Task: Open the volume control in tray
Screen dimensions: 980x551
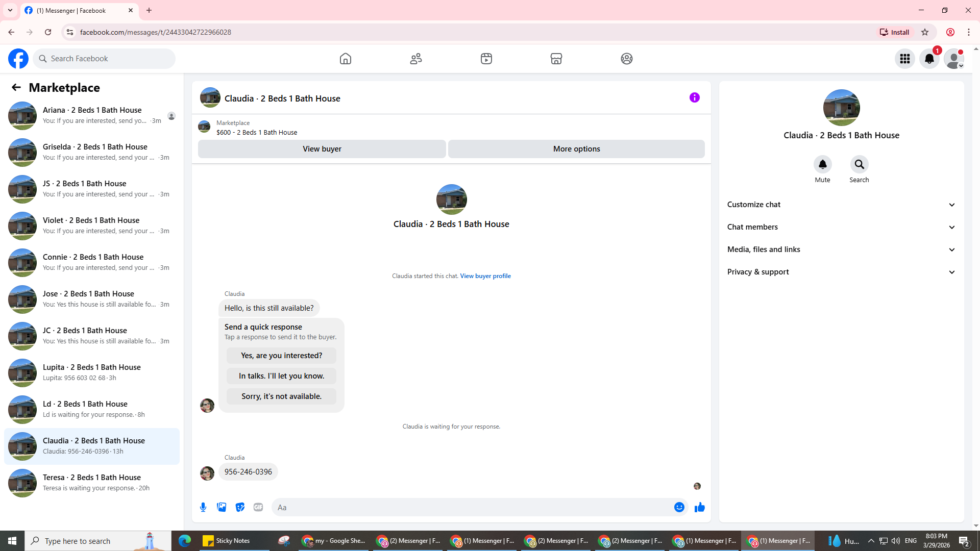Action: (x=896, y=541)
